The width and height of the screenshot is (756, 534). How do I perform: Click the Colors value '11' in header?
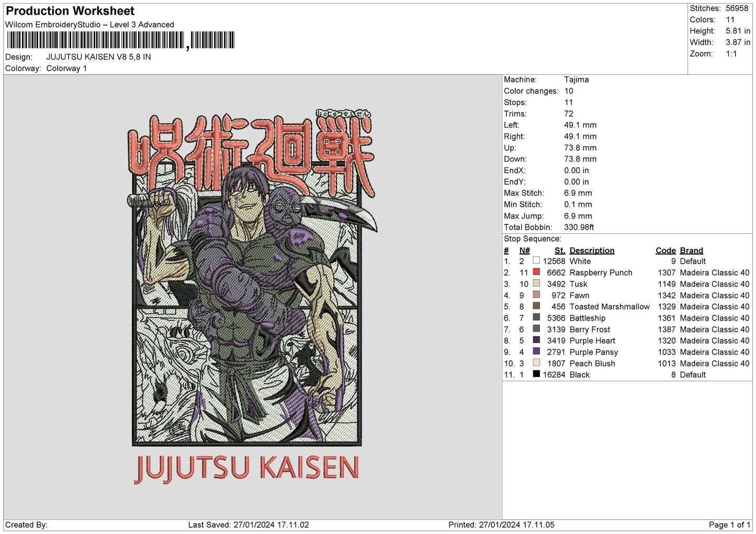(730, 20)
